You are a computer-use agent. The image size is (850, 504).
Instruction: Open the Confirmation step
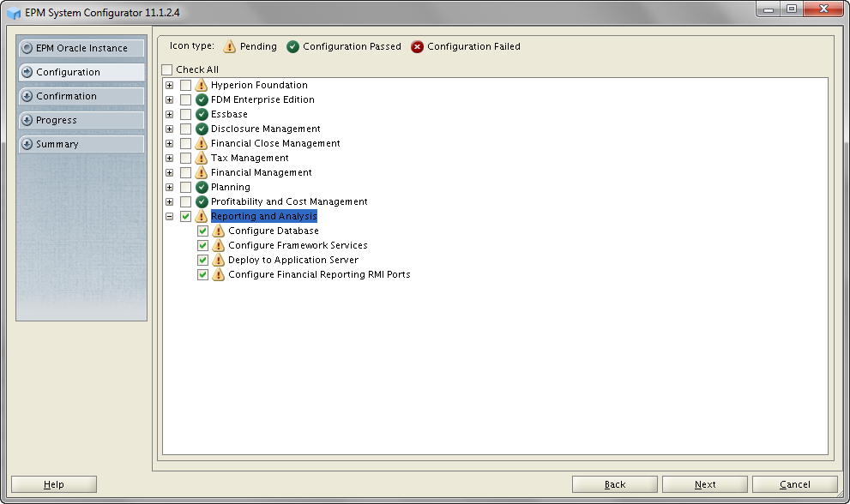[81, 96]
